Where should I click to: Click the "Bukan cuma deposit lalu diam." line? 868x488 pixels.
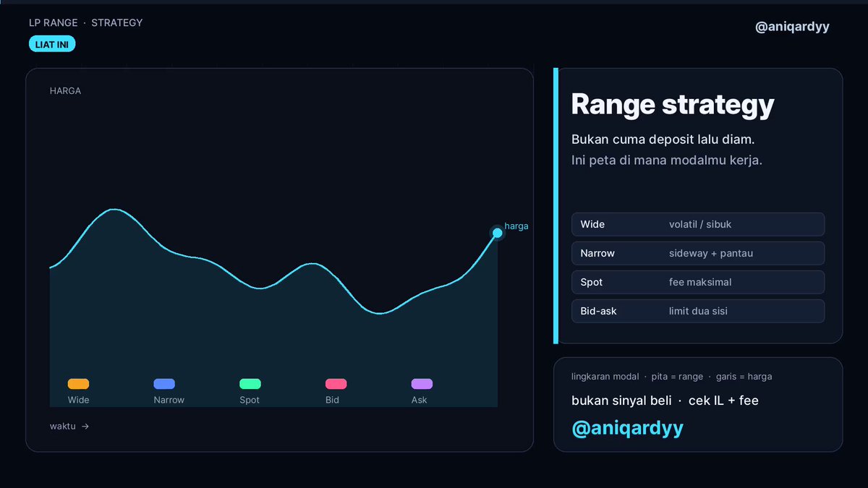(663, 139)
